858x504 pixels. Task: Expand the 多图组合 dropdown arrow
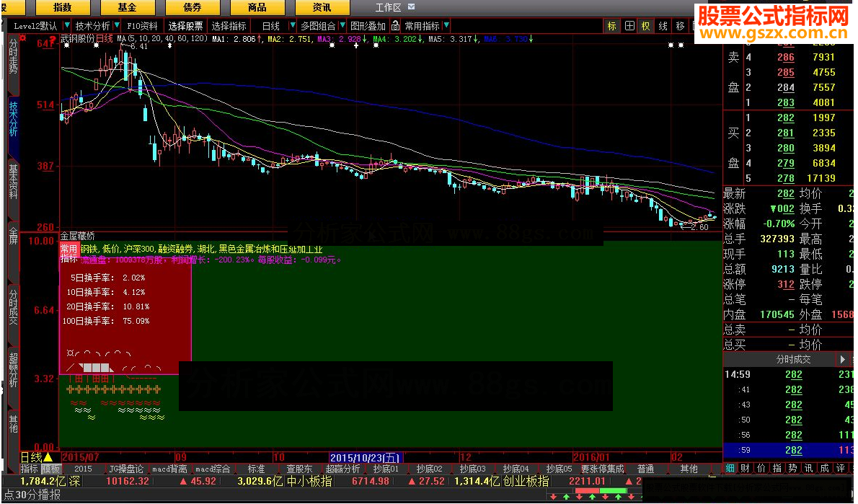pos(342,26)
